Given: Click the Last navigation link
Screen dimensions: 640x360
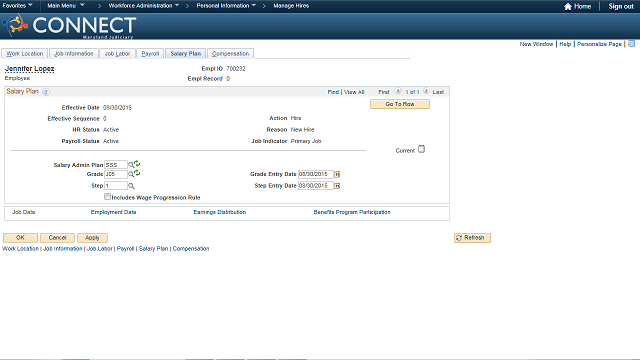Looking at the screenshot, I should (x=438, y=92).
